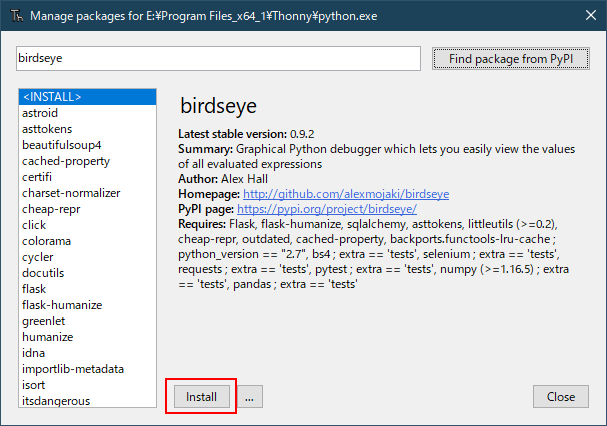Select astroid in the package list
This screenshot has height=426, width=607.
pos(87,113)
